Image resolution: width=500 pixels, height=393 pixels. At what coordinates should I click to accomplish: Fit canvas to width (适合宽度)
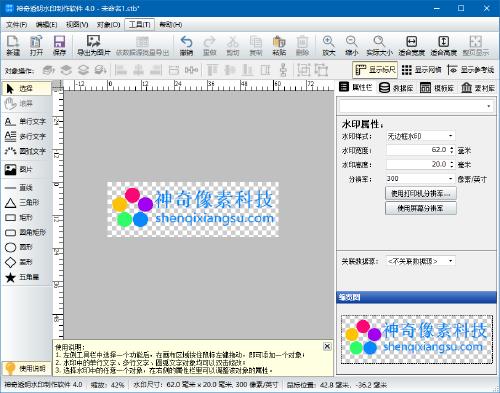412,45
